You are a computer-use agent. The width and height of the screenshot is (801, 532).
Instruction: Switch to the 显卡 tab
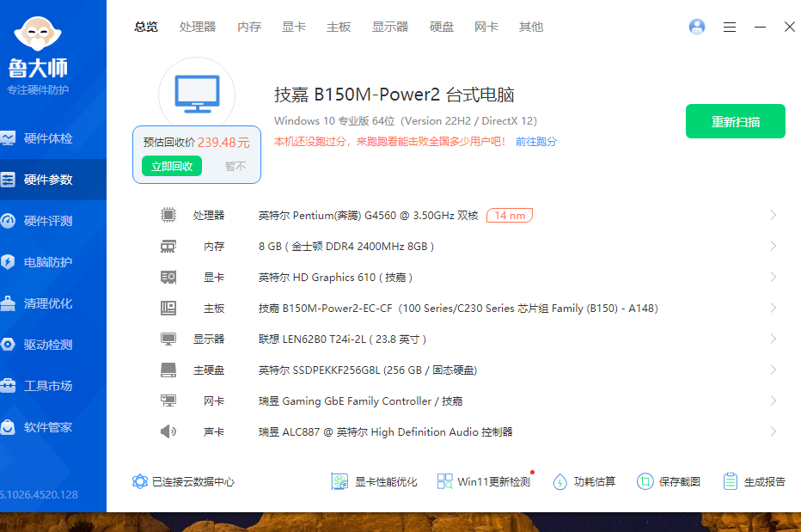(x=294, y=27)
